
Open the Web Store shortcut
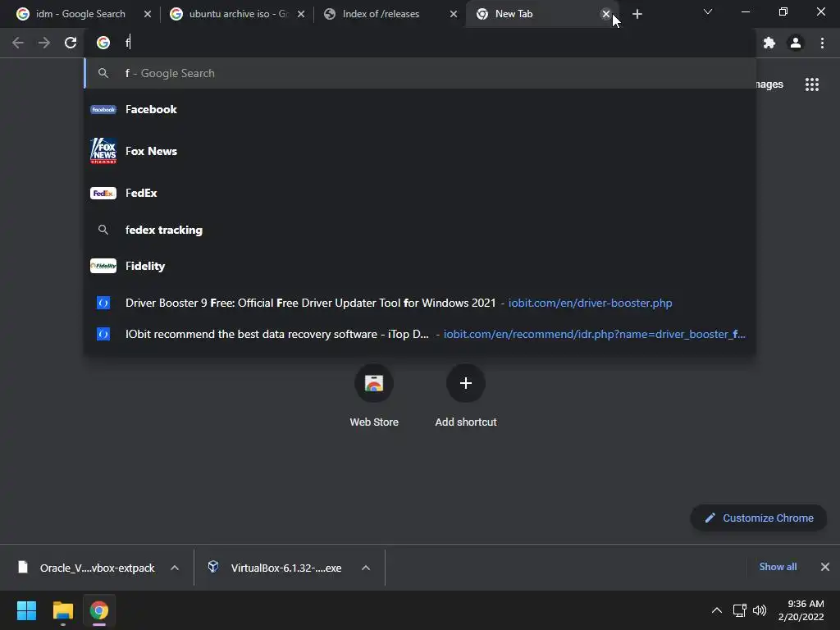tap(374, 395)
